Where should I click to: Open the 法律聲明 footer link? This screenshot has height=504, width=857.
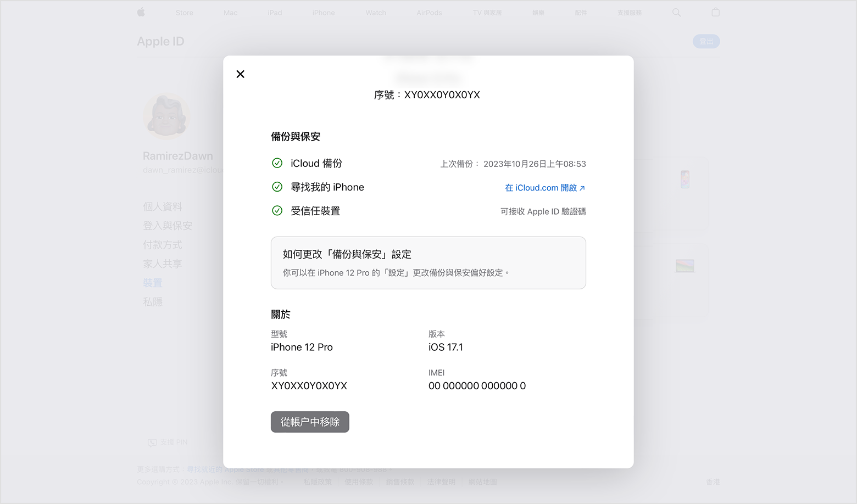click(442, 482)
